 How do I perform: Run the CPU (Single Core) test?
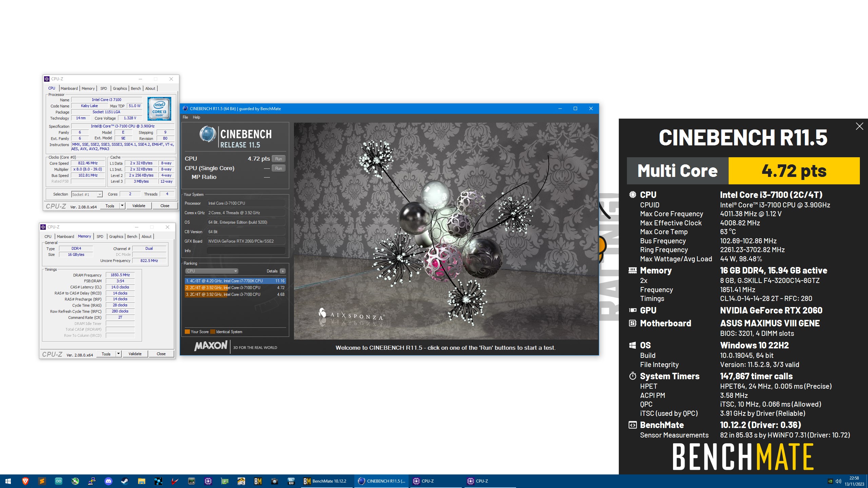(x=279, y=168)
